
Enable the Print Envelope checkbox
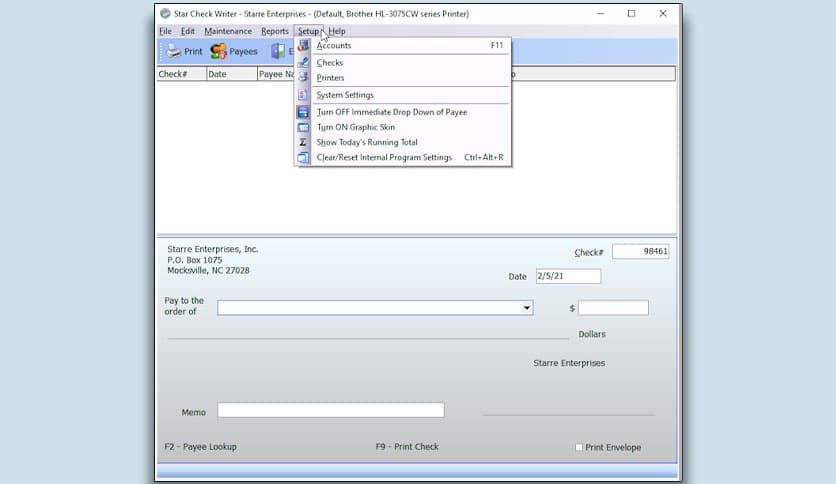point(579,447)
